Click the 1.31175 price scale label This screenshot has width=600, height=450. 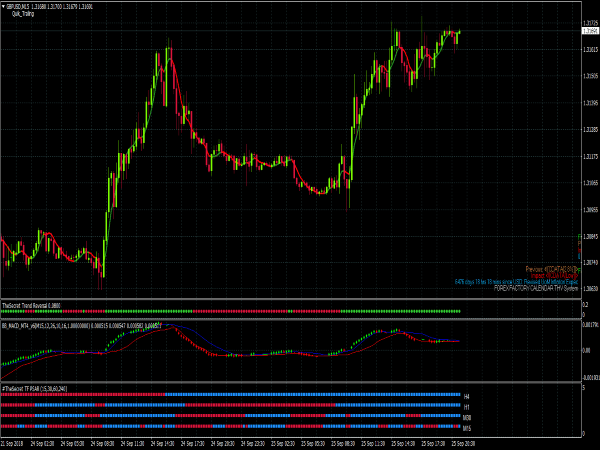(x=590, y=157)
